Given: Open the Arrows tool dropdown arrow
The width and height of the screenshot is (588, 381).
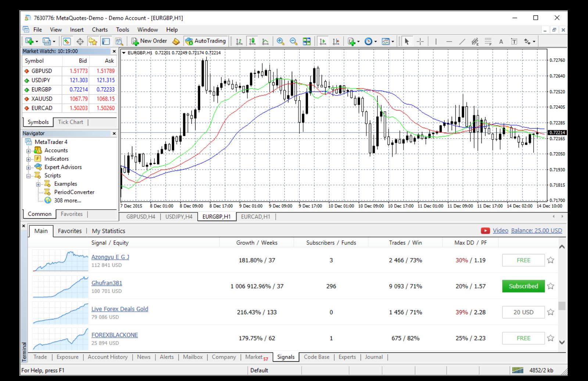Looking at the screenshot, I should 534,42.
